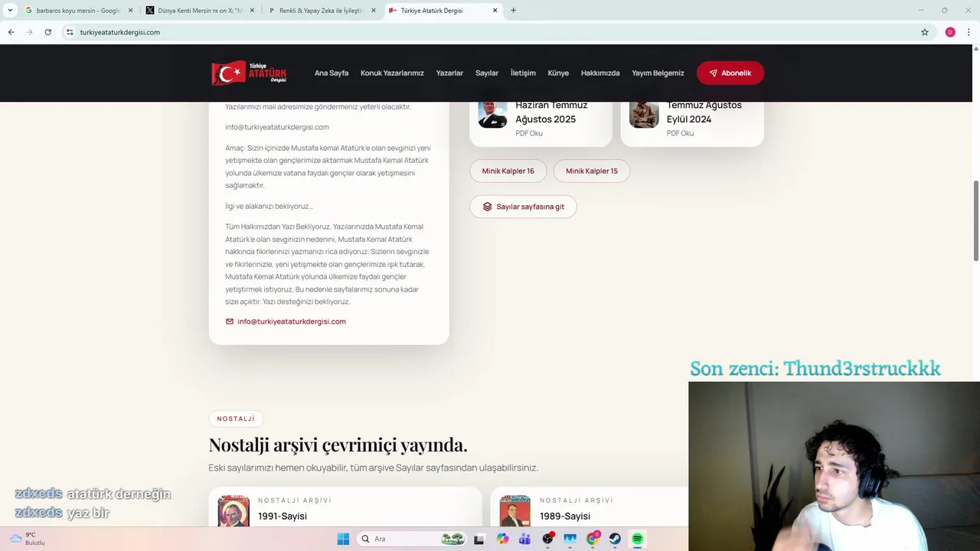Open Task View from the taskbar
Screen dimensions: 980x551
point(479,539)
